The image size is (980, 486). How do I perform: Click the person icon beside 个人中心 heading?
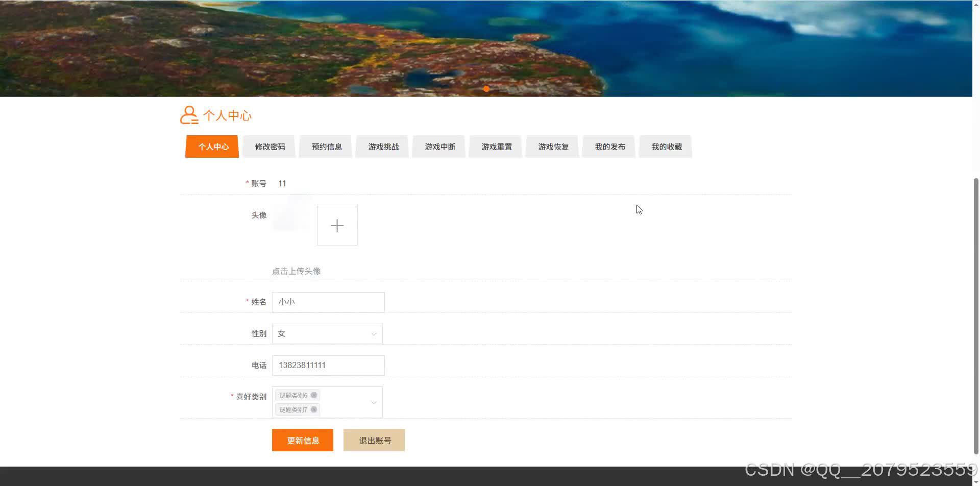pos(189,116)
